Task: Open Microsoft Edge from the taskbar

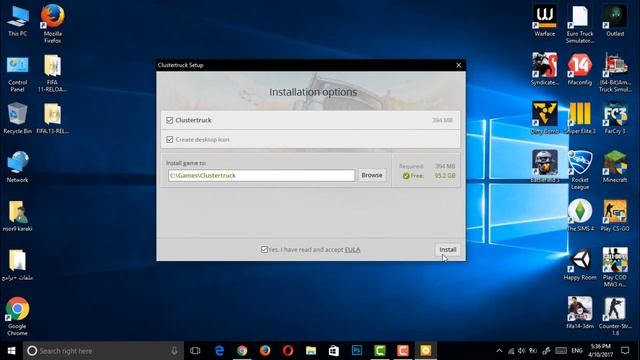Action: tap(219, 351)
